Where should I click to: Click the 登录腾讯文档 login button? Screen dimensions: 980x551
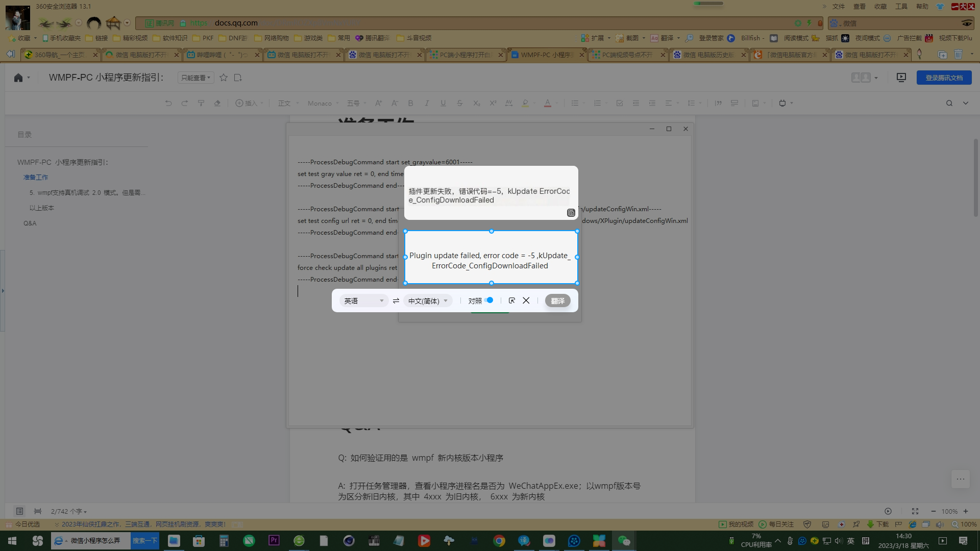[944, 78]
